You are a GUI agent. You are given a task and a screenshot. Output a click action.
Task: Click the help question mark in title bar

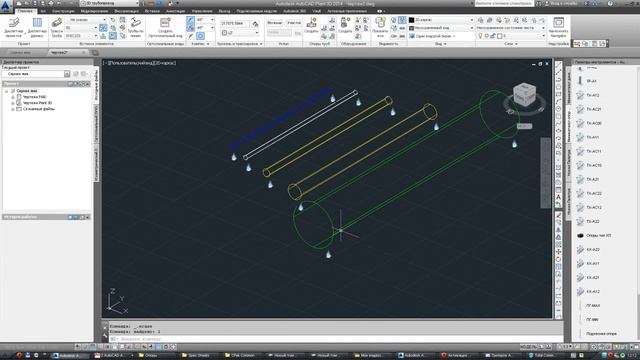pyautogui.click(x=610, y=3)
